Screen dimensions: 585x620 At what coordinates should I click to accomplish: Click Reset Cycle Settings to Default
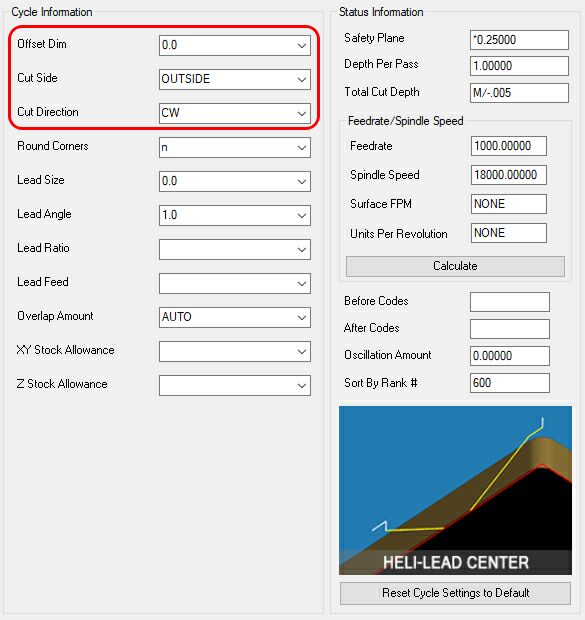[455, 593]
